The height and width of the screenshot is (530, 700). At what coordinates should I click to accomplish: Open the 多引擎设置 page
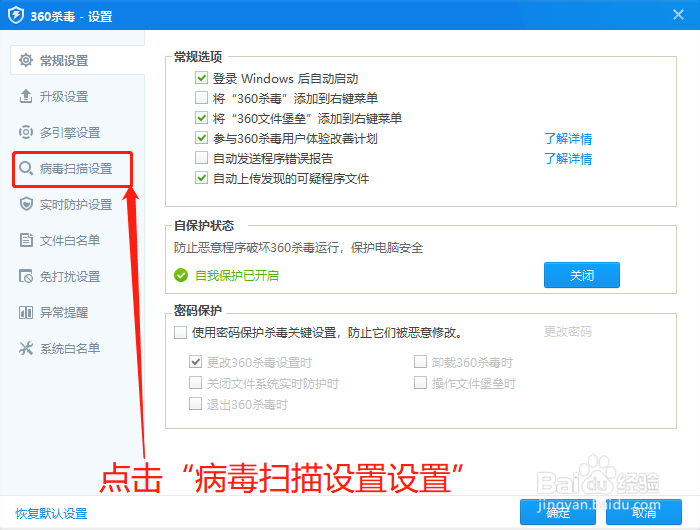(70, 133)
